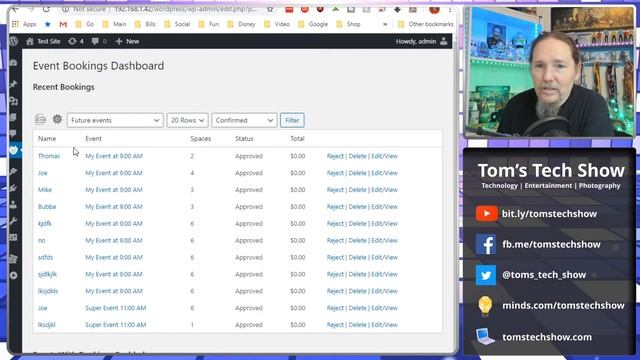
Task: Reject the booking by Thomas
Action: [x=335, y=156]
